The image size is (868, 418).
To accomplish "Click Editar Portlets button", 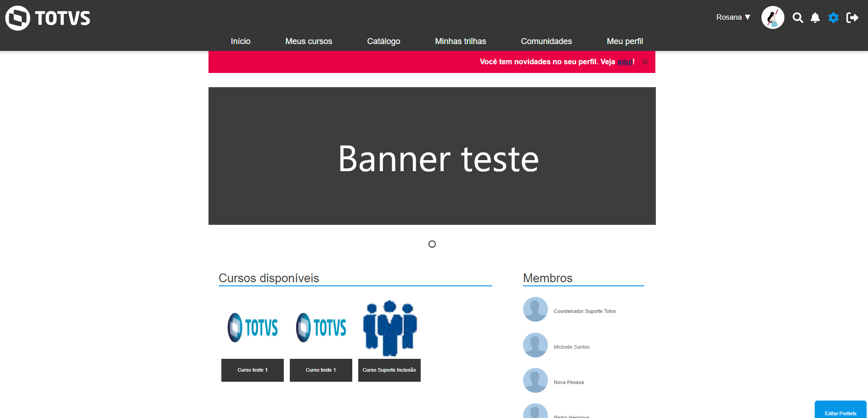I will 840,410.
